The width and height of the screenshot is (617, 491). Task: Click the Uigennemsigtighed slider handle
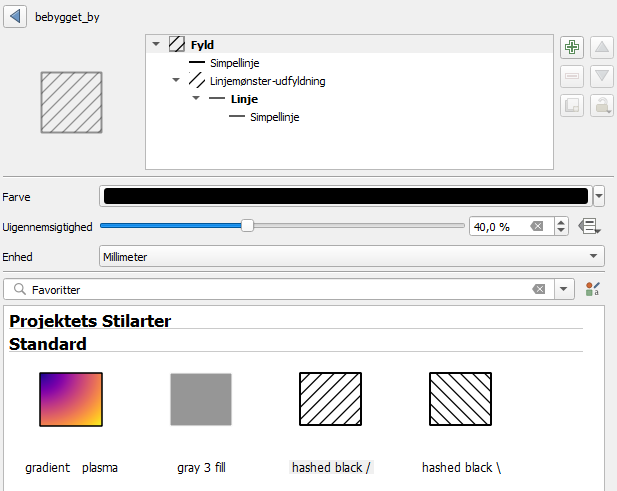click(x=247, y=226)
